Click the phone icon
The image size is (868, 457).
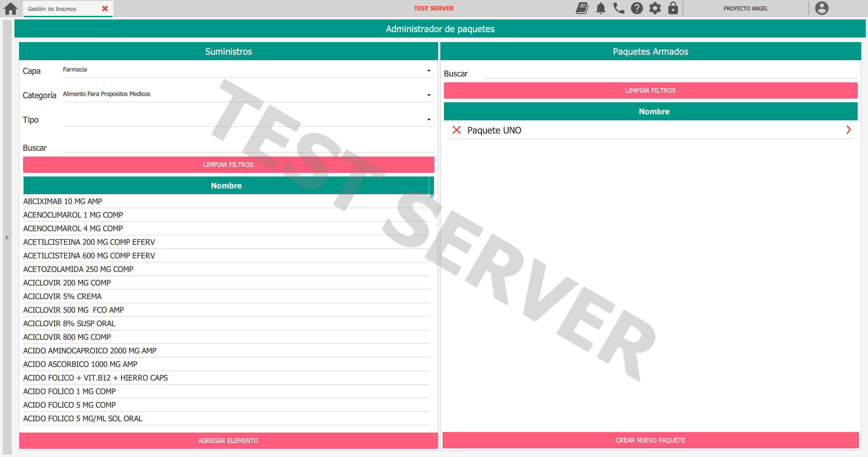[618, 8]
